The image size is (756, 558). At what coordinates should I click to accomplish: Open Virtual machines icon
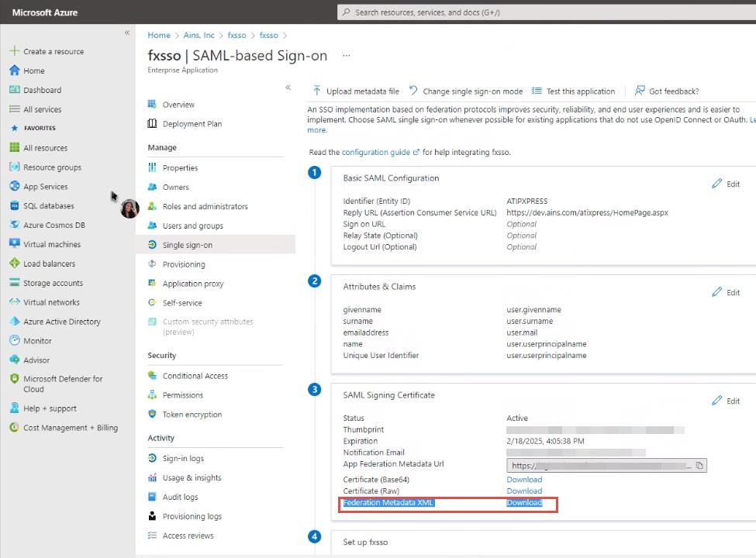(15, 244)
